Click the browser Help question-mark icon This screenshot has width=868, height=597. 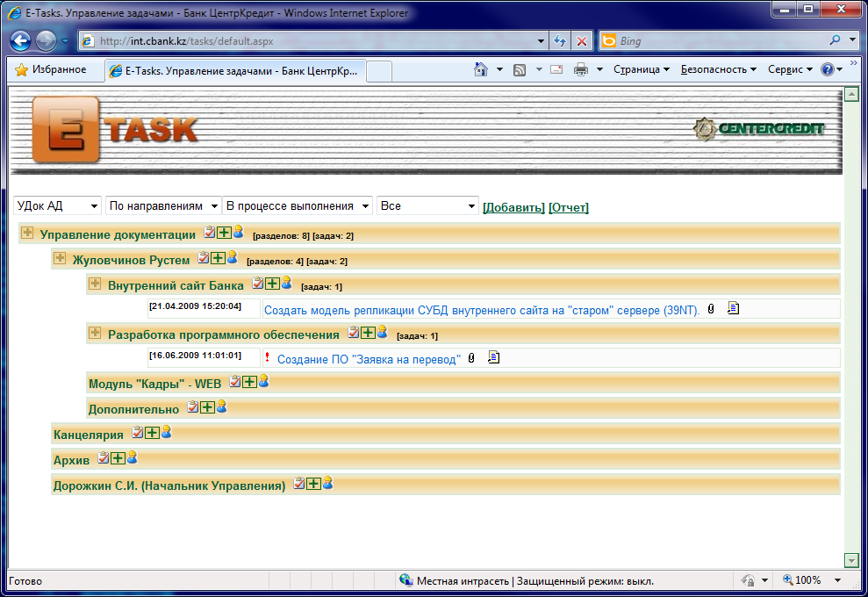click(x=827, y=69)
